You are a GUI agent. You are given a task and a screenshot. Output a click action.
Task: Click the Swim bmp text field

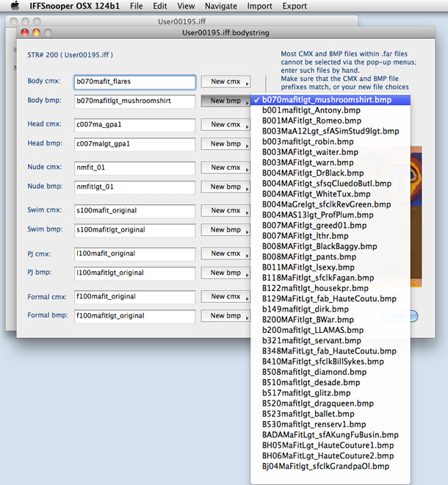[x=135, y=231]
